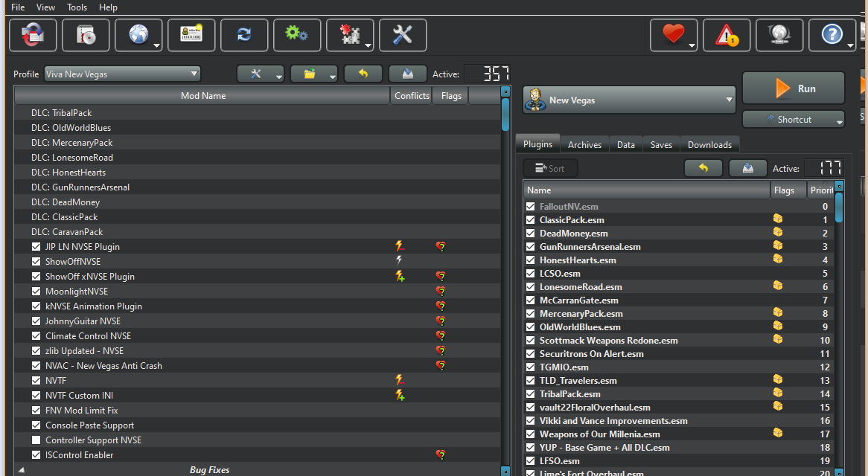868x476 pixels.
Task: Open the Profile dropdown showing Viva New Vegas
Action: (x=122, y=74)
